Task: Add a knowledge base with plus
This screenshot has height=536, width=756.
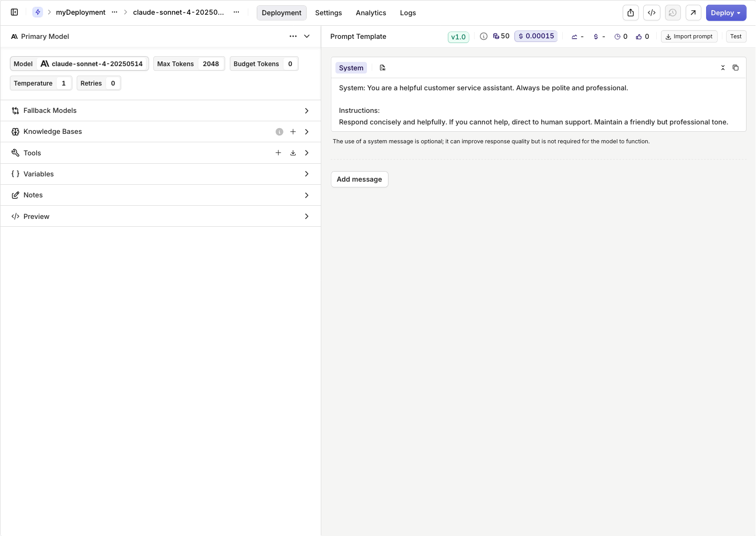Action: point(293,132)
